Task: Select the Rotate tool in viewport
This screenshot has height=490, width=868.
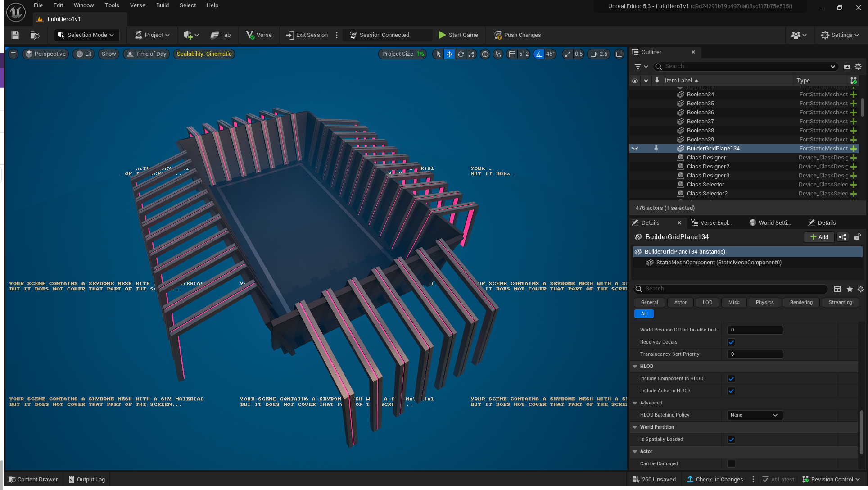Action: [x=461, y=54]
